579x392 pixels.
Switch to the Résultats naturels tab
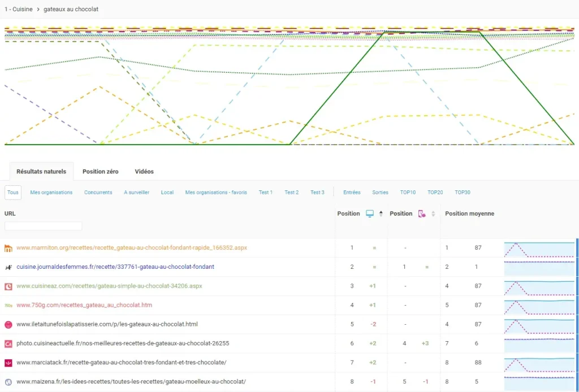[41, 172]
